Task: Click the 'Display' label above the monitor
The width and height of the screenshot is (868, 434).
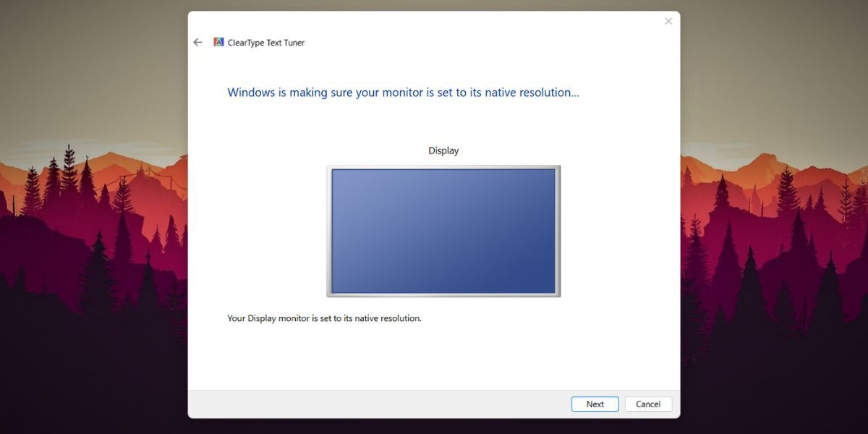Action: (x=443, y=150)
